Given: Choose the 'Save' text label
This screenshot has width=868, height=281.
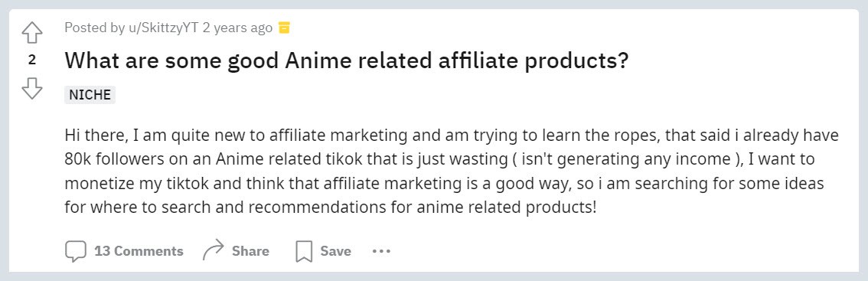Looking at the screenshot, I should (x=335, y=251).
